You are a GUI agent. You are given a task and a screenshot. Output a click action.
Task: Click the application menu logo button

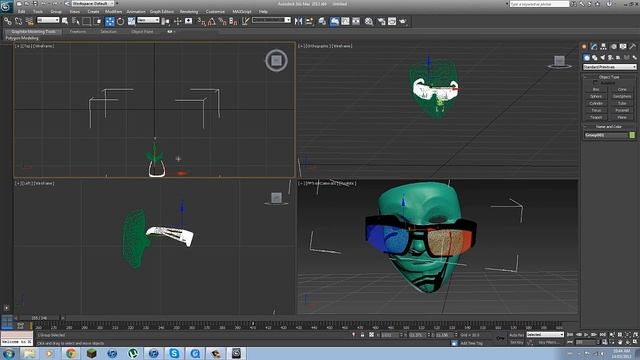(x=7, y=7)
